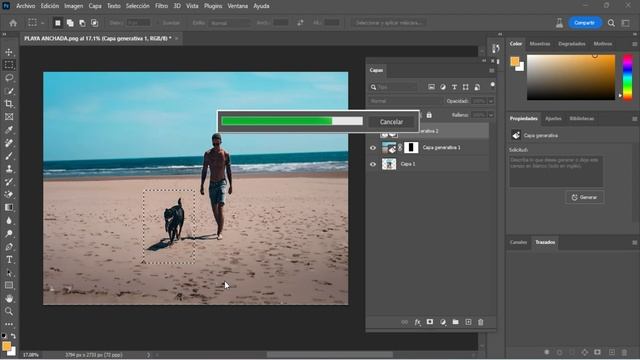
Task: Select the Move tool
Action: pos(9,52)
